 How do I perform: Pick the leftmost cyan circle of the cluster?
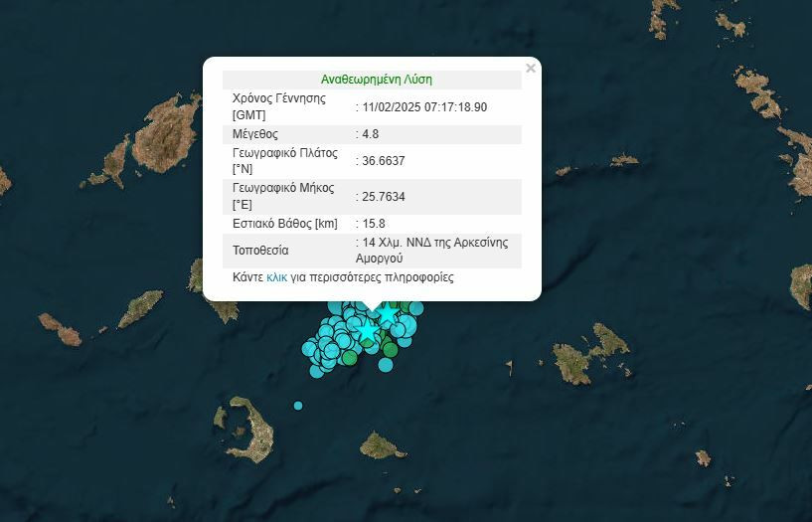point(311,348)
